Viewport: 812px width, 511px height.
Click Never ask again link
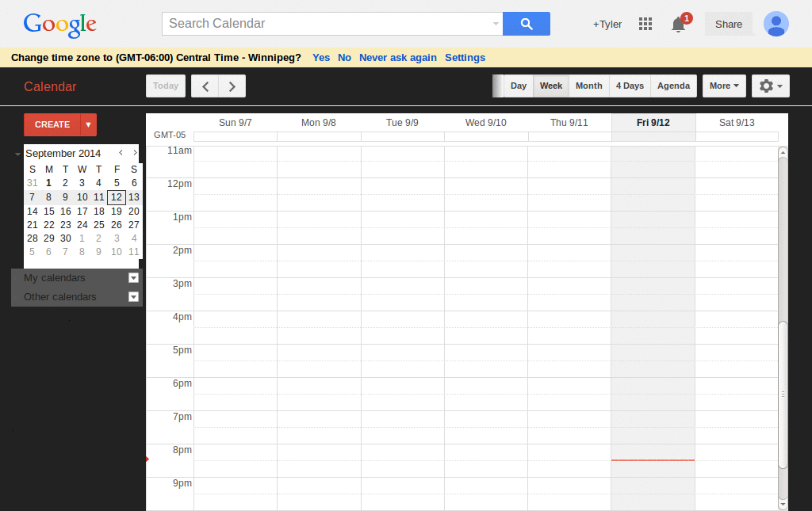[398, 57]
